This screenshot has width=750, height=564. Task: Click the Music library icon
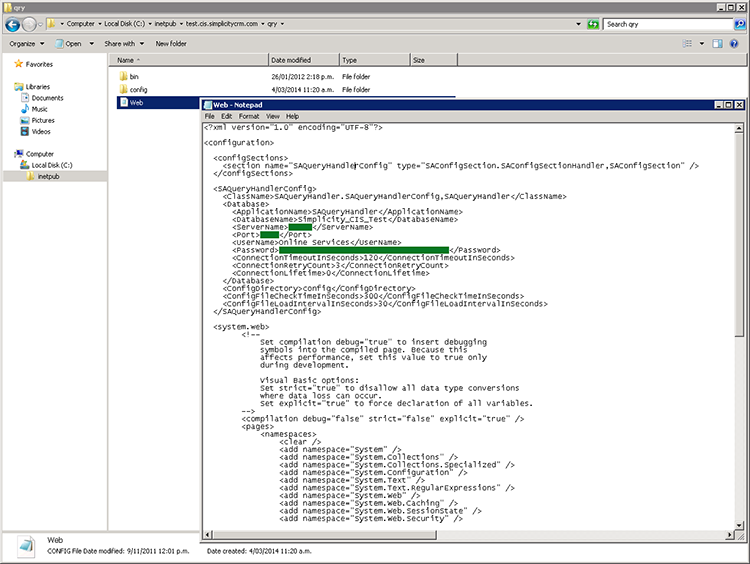point(25,109)
